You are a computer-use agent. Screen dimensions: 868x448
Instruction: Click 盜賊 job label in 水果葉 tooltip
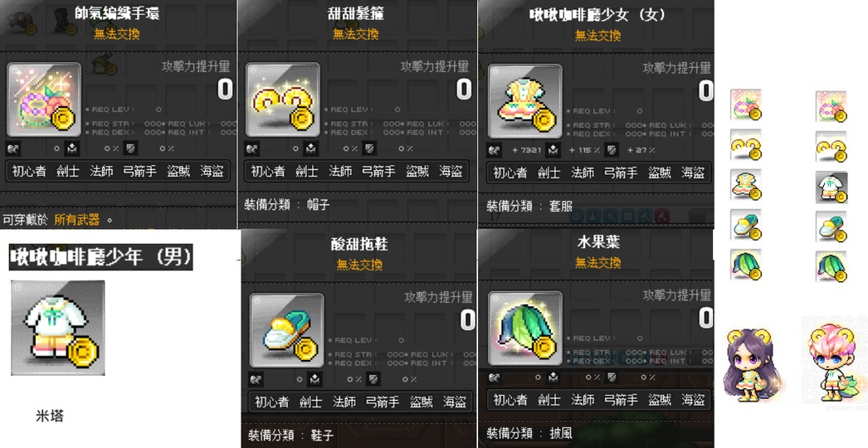[x=660, y=400]
